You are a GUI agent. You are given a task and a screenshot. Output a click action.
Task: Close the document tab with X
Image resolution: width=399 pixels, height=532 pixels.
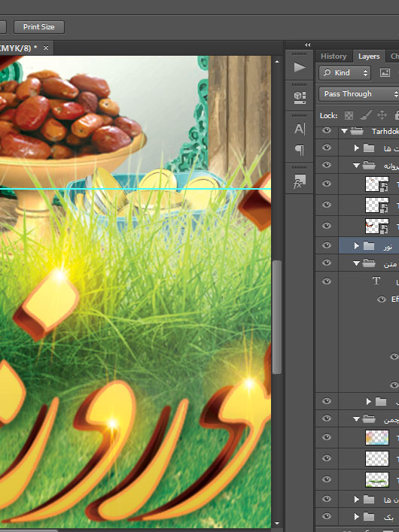(x=46, y=48)
